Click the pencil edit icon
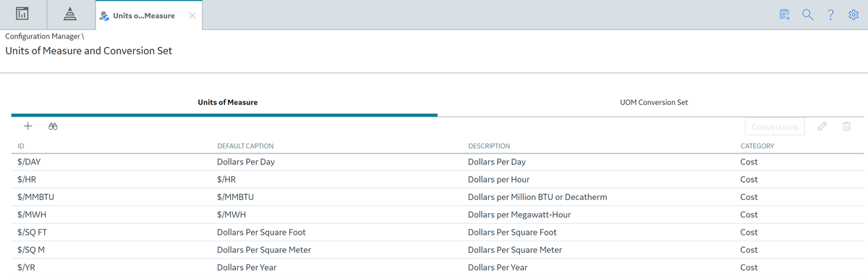The width and height of the screenshot is (868, 276). (x=822, y=126)
